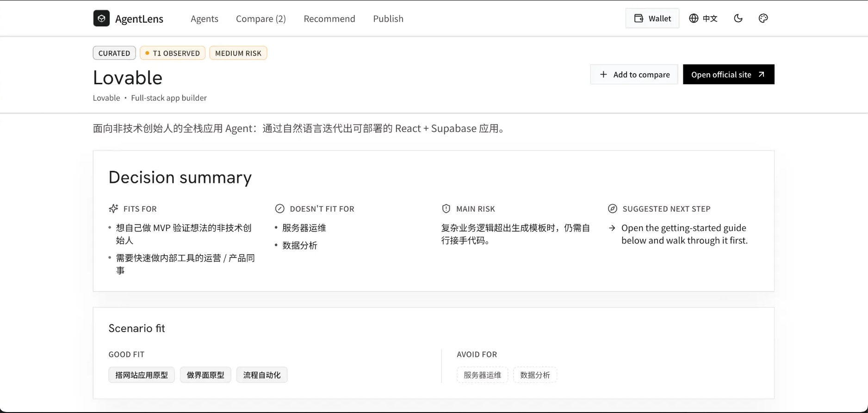Click the compass icon beside SUGGESTED NEXT STEP
Screen dimensions: 868x413
click(x=613, y=209)
